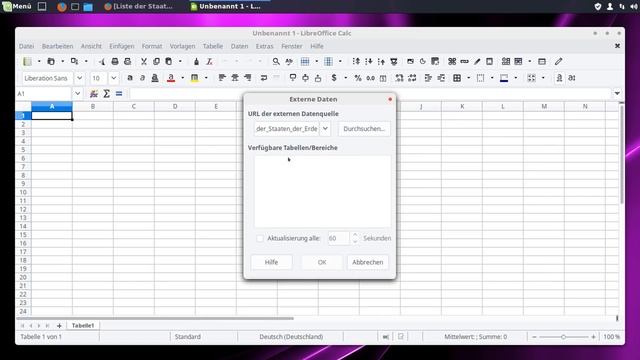Click the font color swatch icon
The width and height of the screenshot is (640, 360).
coord(171,78)
